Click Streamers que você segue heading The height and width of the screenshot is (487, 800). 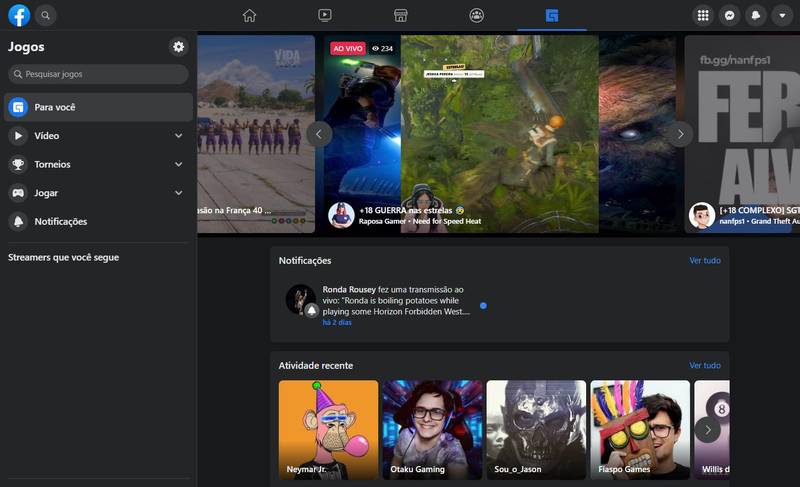63,258
